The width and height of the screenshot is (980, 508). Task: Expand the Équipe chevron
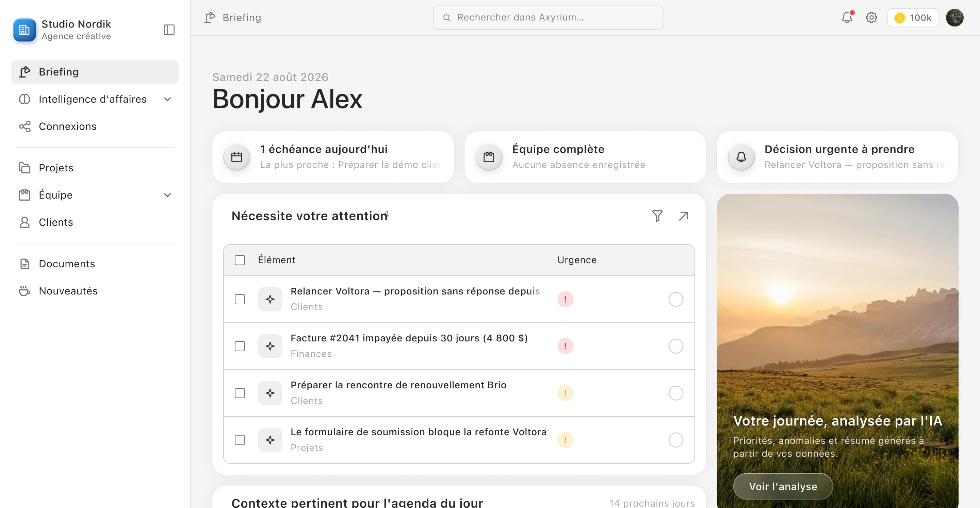coord(167,195)
